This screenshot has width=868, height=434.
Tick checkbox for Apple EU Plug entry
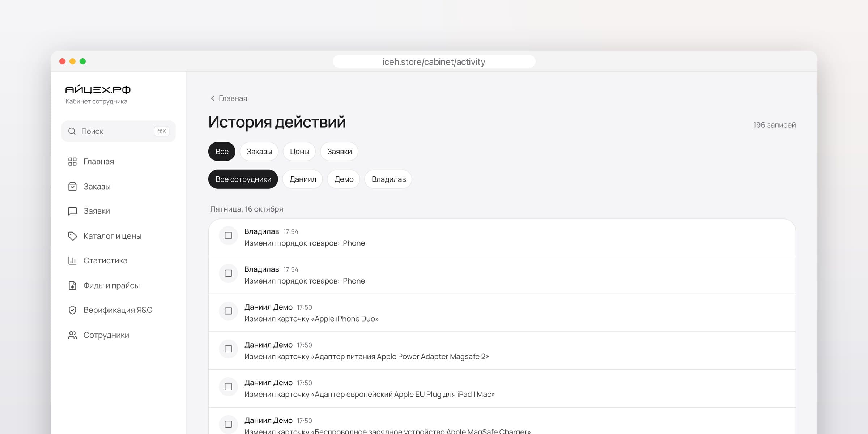pos(229,387)
